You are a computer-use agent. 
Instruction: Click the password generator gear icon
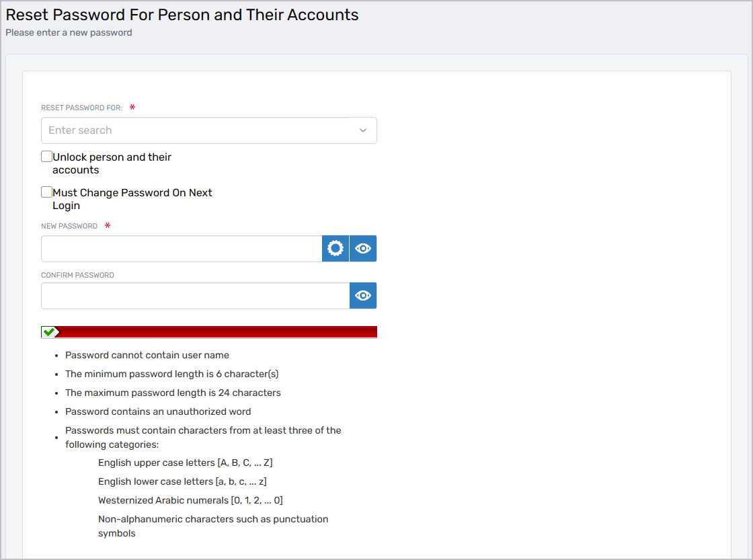pos(335,248)
